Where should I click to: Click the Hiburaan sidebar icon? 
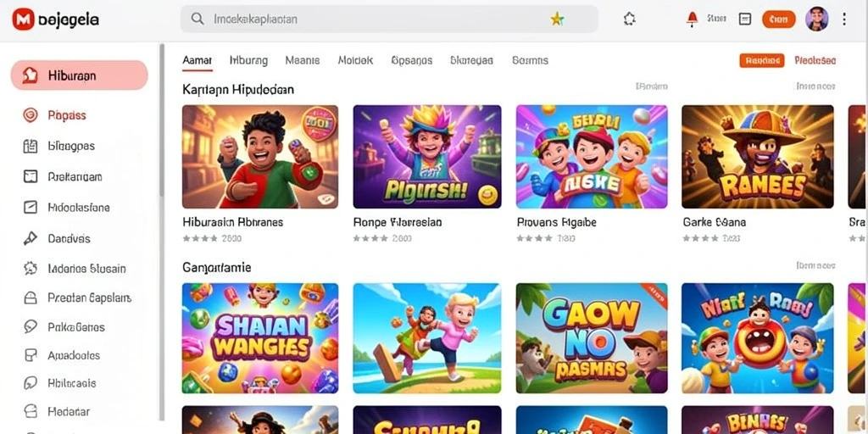click(x=30, y=75)
